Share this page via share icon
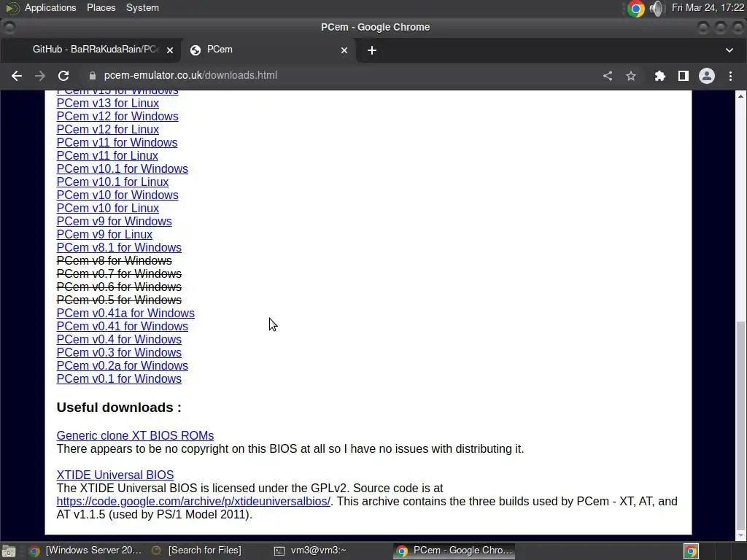This screenshot has width=747, height=560. click(608, 76)
